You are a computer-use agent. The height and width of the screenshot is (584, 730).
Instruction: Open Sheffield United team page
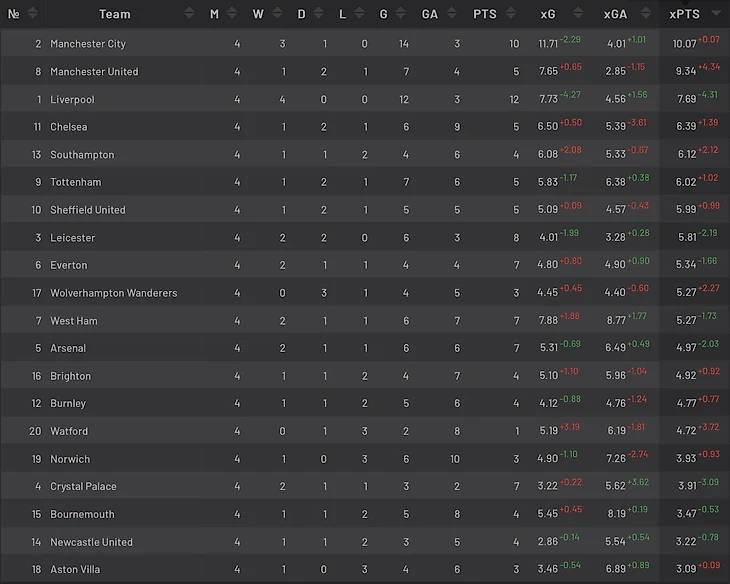[x=88, y=210]
